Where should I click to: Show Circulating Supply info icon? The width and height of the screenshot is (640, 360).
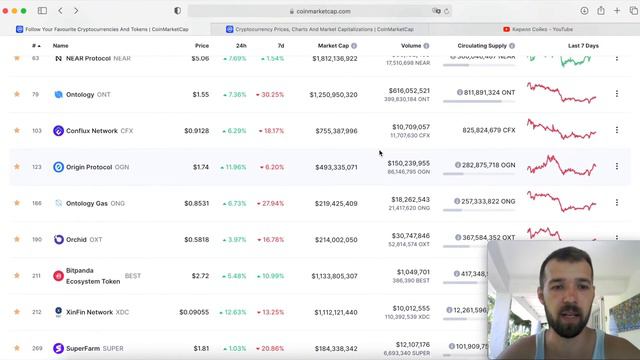click(512, 46)
